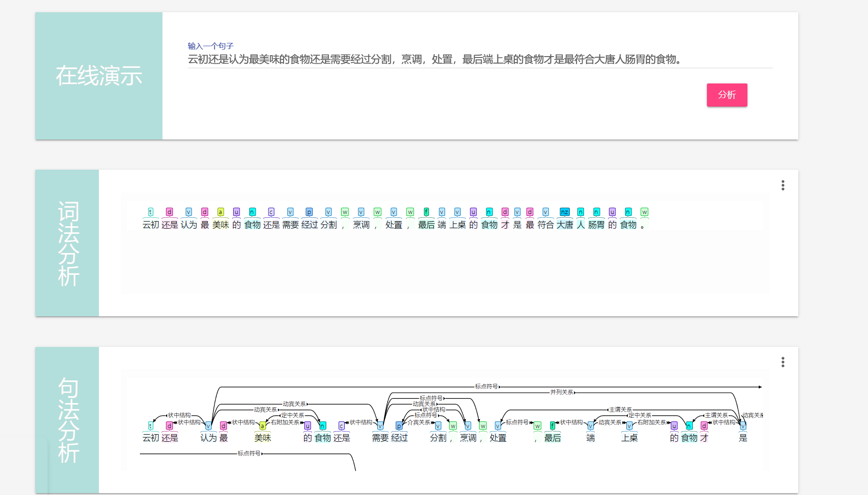Select the word 符合 in 词法分析
The width and height of the screenshot is (868, 495).
click(x=545, y=225)
